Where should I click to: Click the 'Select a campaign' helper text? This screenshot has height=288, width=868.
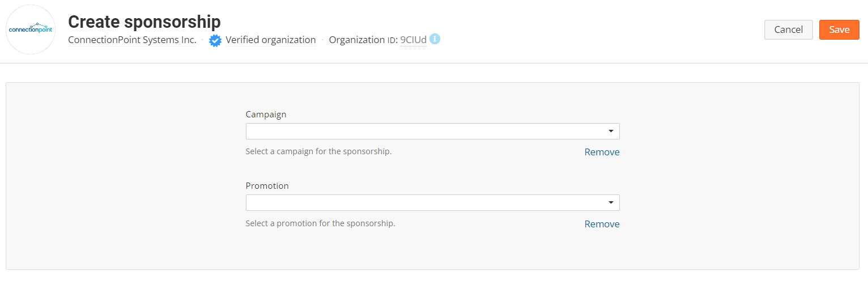coord(318,151)
